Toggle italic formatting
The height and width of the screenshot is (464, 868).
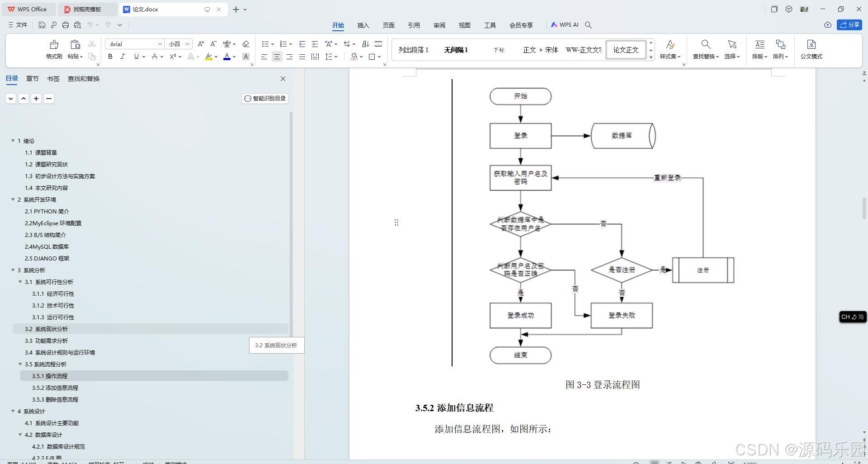click(x=122, y=57)
